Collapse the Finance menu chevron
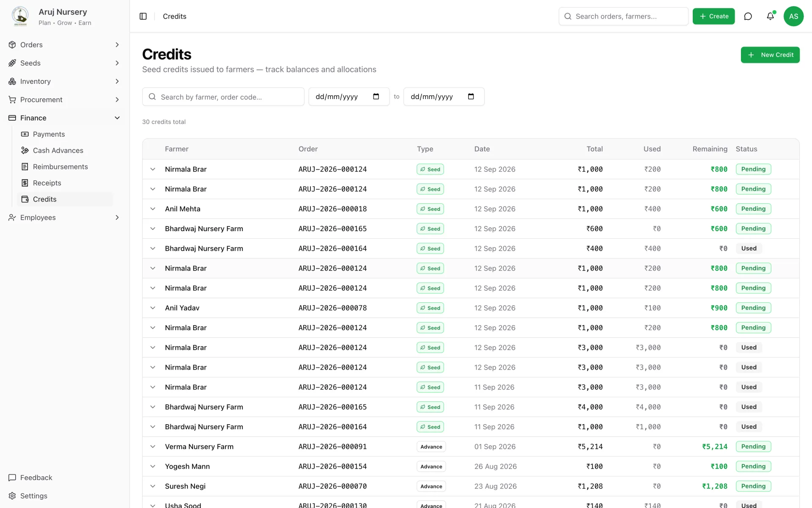 click(x=117, y=118)
